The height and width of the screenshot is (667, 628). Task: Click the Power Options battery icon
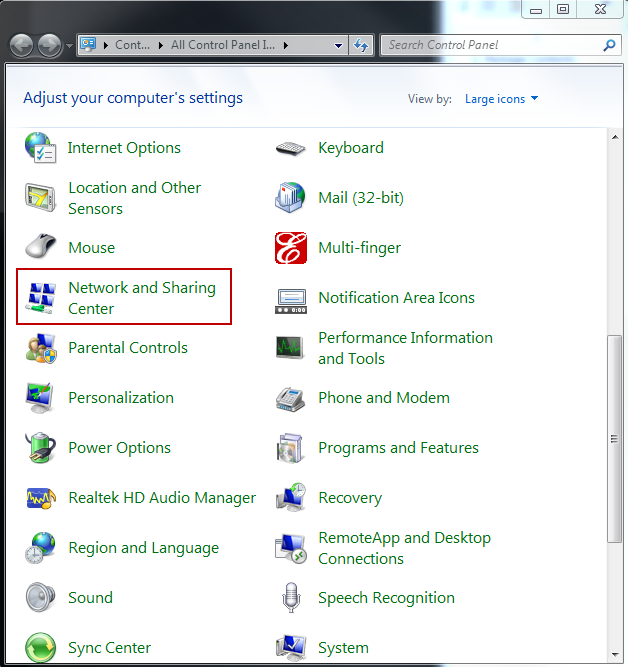pos(40,448)
